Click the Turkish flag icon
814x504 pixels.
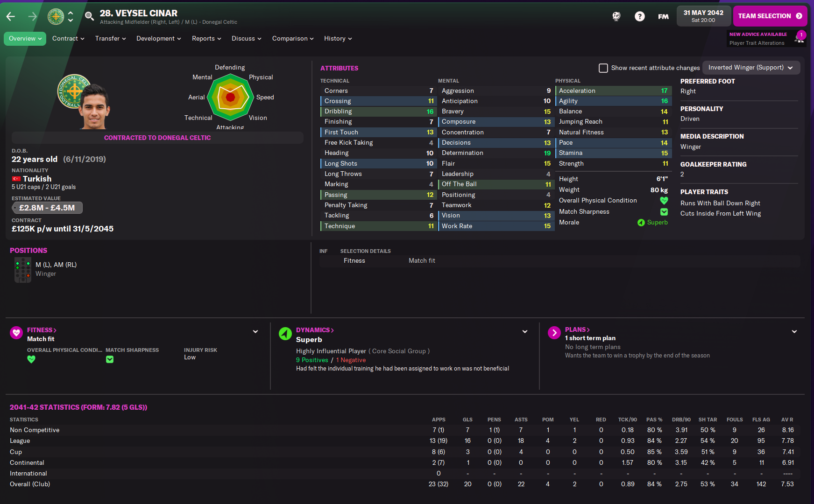pos(16,179)
